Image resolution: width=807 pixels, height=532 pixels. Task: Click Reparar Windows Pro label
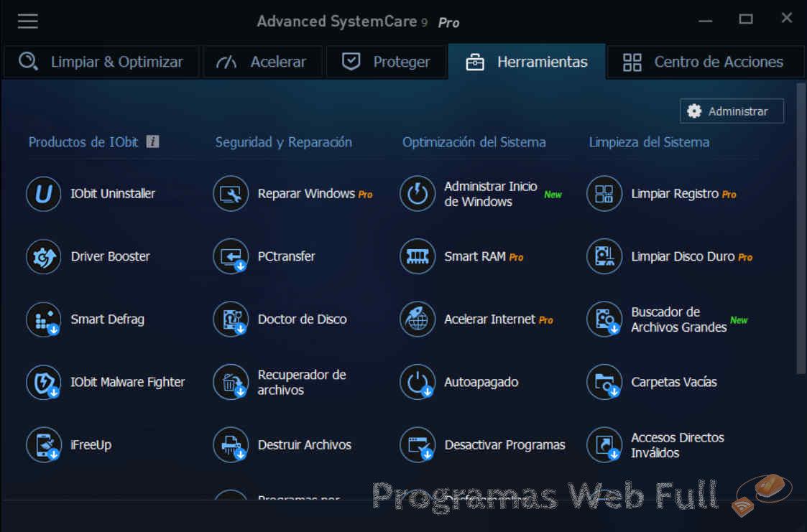click(x=315, y=194)
